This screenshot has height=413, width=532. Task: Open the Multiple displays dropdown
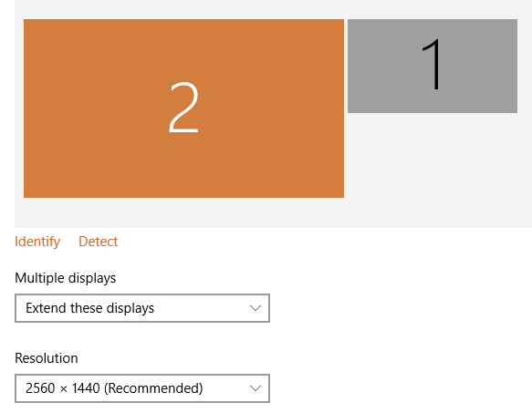(142, 308)
